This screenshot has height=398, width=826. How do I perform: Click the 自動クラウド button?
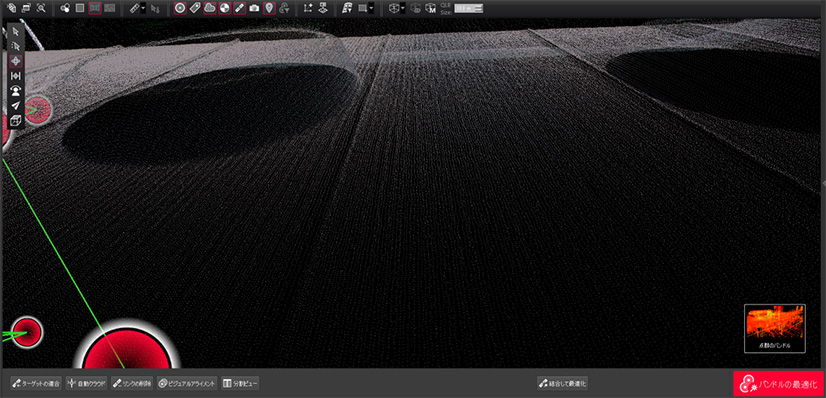click(87, 383)
